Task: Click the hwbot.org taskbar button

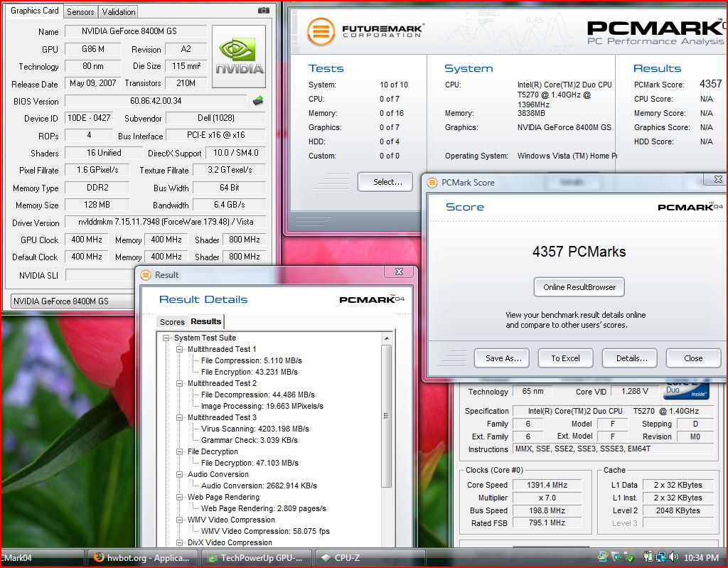Action: pyautogui.click(x=142, y=558)
